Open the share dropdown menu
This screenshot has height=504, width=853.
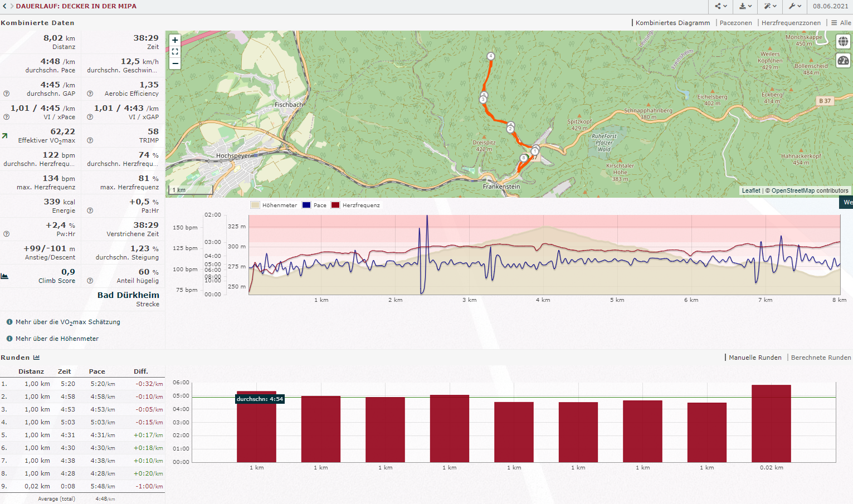tap(721, 6)
